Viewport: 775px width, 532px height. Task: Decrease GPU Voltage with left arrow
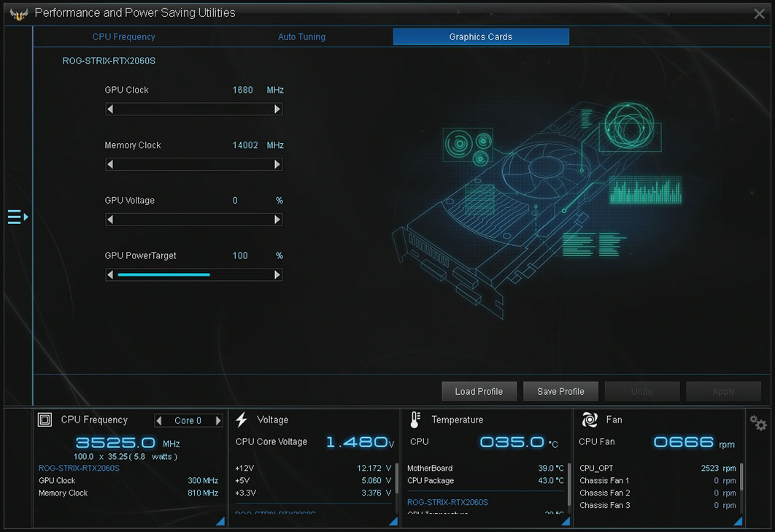pyautogui.click(x=110, y=220)
